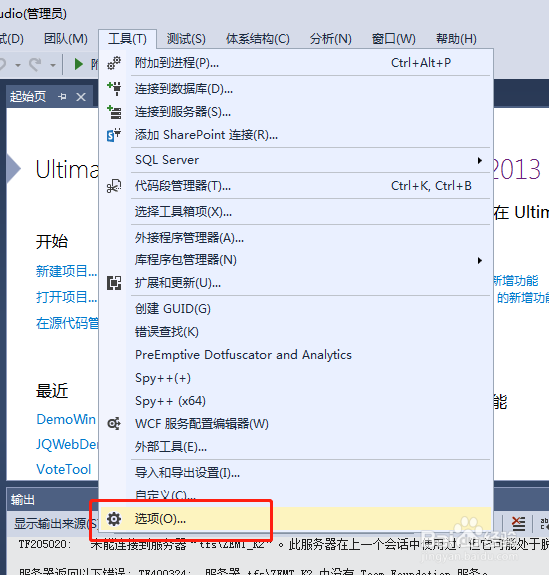Click the Connect to Server icon
Viewport: 549px width, 575px height.
(114, 112)
